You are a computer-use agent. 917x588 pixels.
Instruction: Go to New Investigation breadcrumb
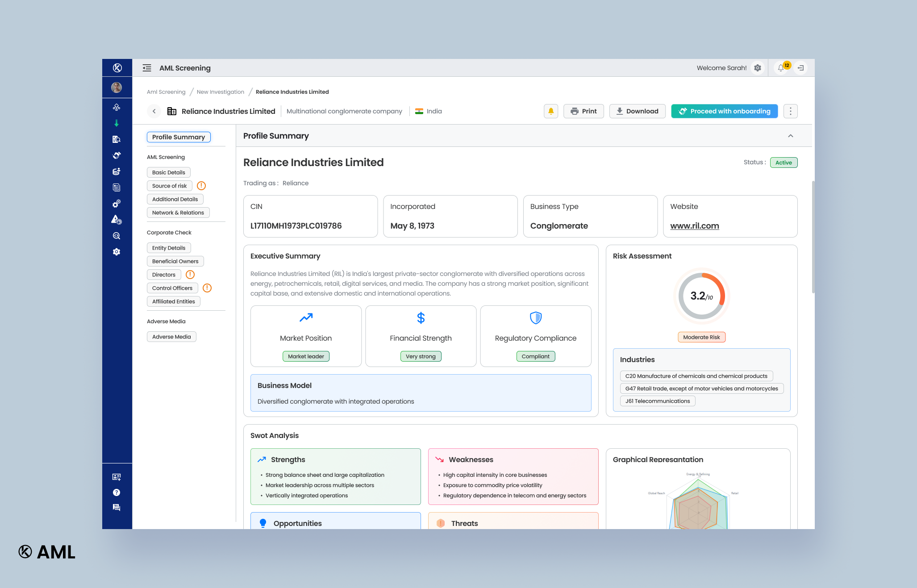point(221,92)
